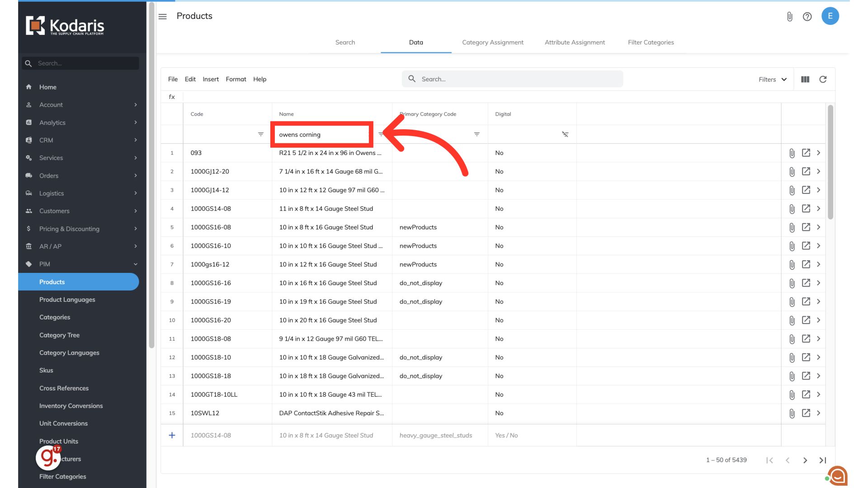
Task: Toggle the Code column filter icon
Action: point(260,134)
